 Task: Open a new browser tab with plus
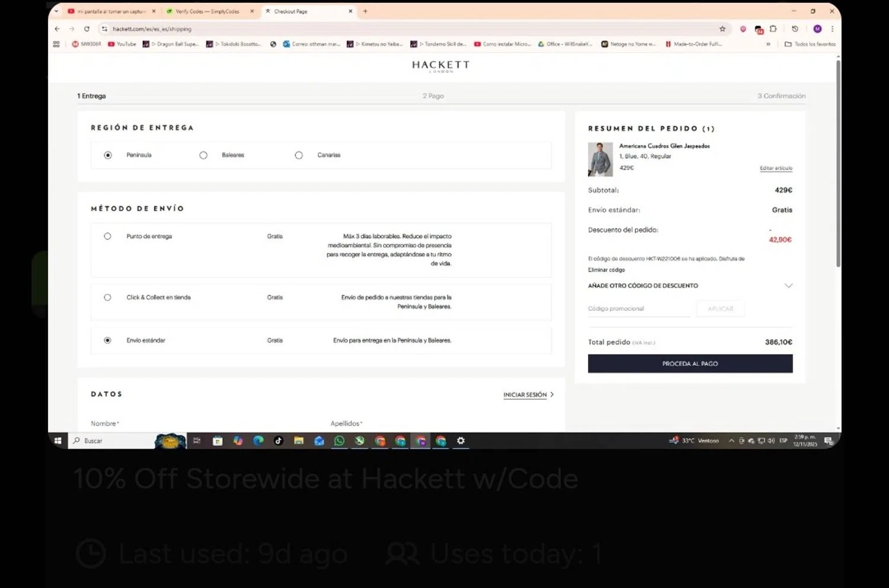(x=365, y=11)
